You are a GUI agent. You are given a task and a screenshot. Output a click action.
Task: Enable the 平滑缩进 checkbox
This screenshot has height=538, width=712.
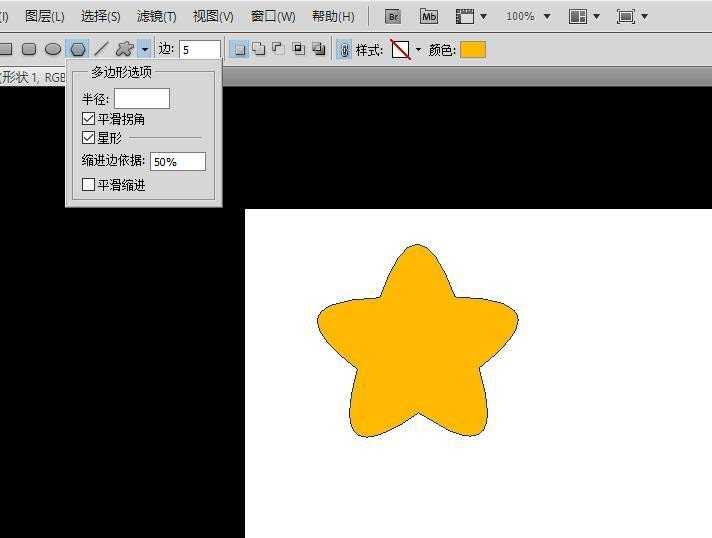click(89, 185)
